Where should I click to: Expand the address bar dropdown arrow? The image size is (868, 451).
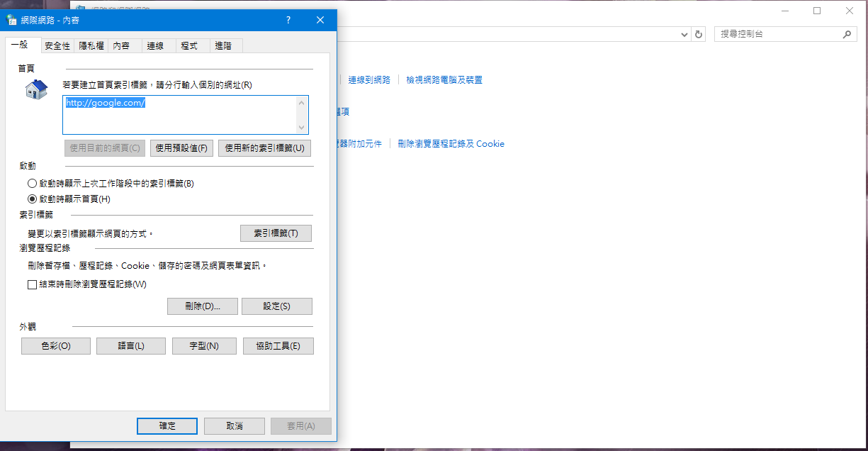tap(684, 34)
